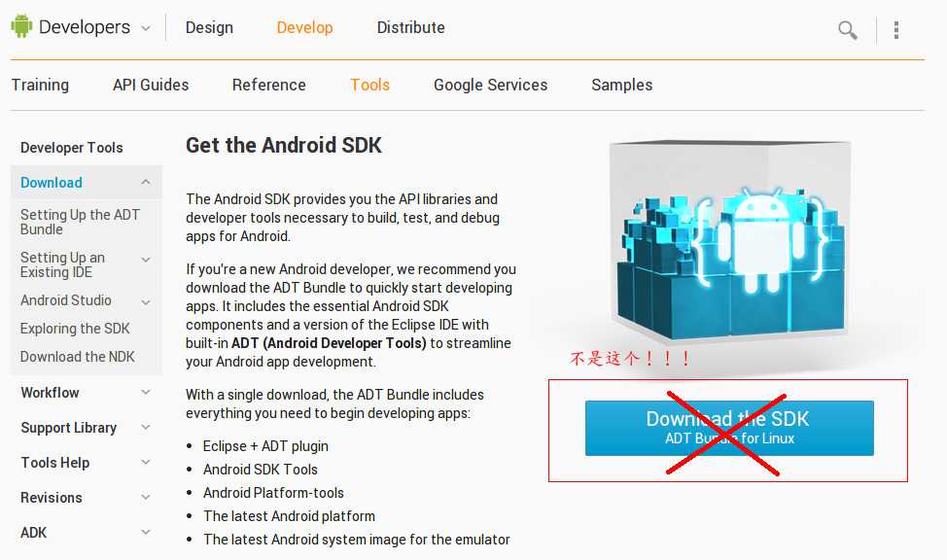This screenshot has height=560, width=947.
Task: Expand the Workflow chevron
Action: [x=146, y=392]
